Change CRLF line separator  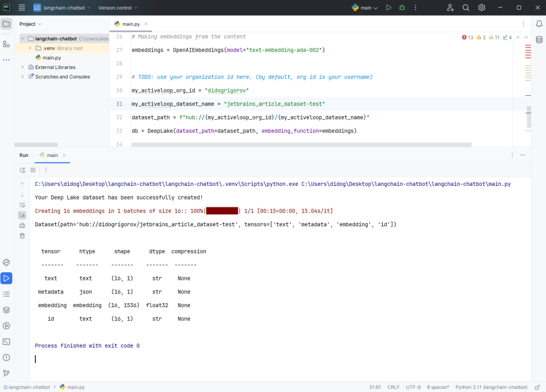coord(393,387)
